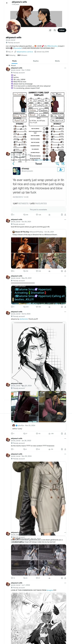View analytics on the 'define cunty' post

pyautogui.click(x=49, y=434)
